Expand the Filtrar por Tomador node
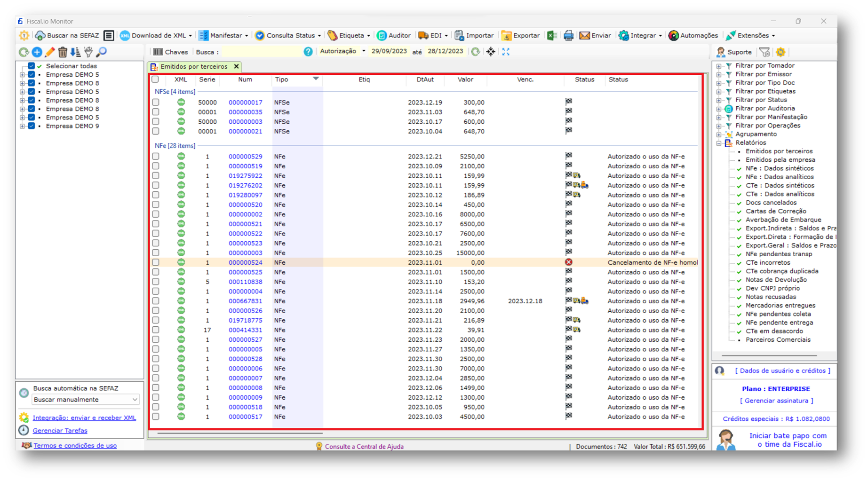 (719, 66)
